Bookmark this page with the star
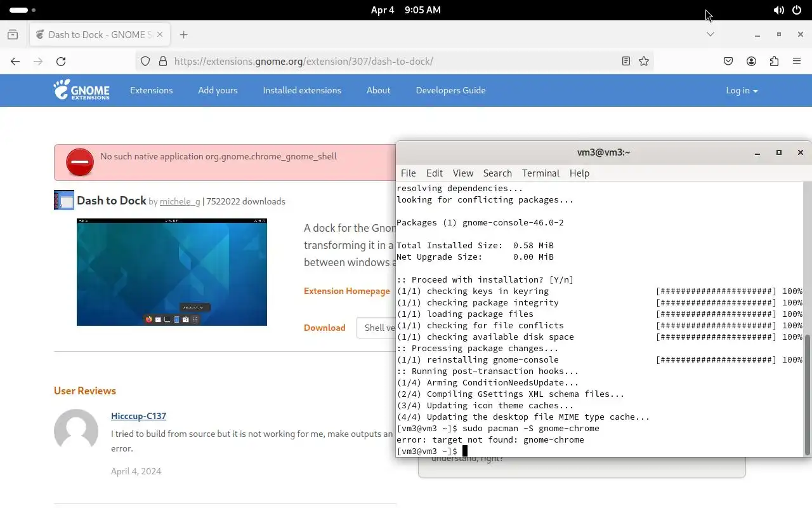Image resolution: width=812 pixels, height=508 pixels. (644, 62)
